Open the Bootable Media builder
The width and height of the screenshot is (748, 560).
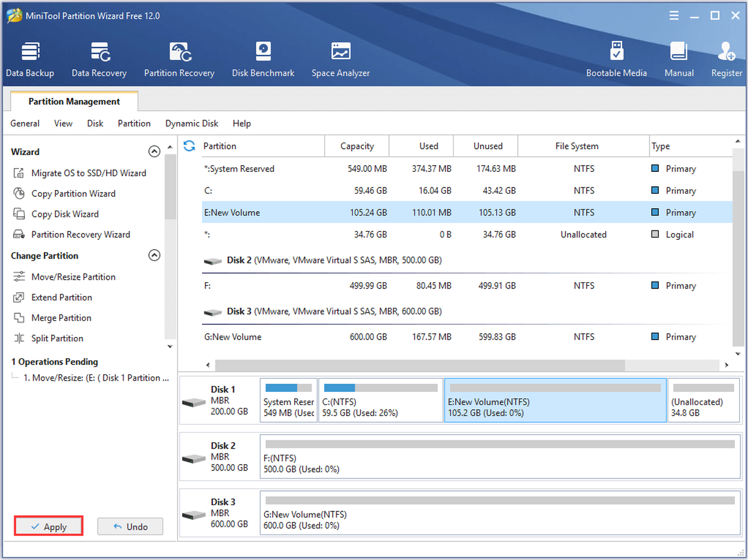click(x=616, y=60)
